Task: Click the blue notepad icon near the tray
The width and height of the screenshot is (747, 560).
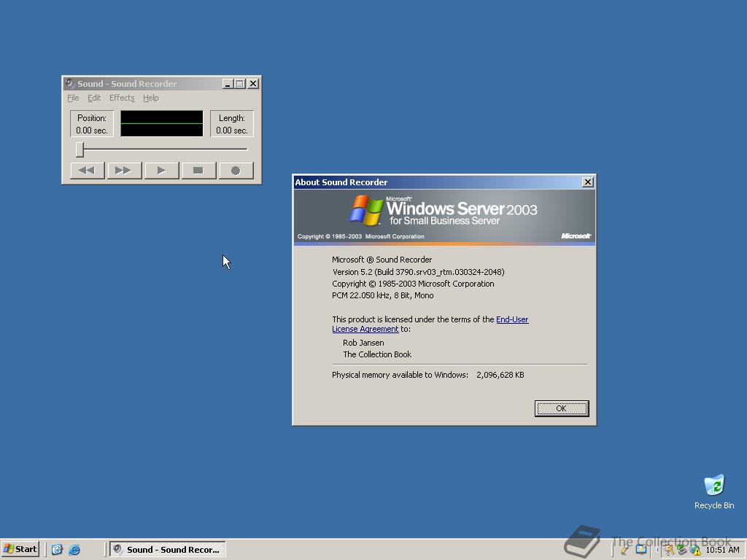Action: click(641, 549)
